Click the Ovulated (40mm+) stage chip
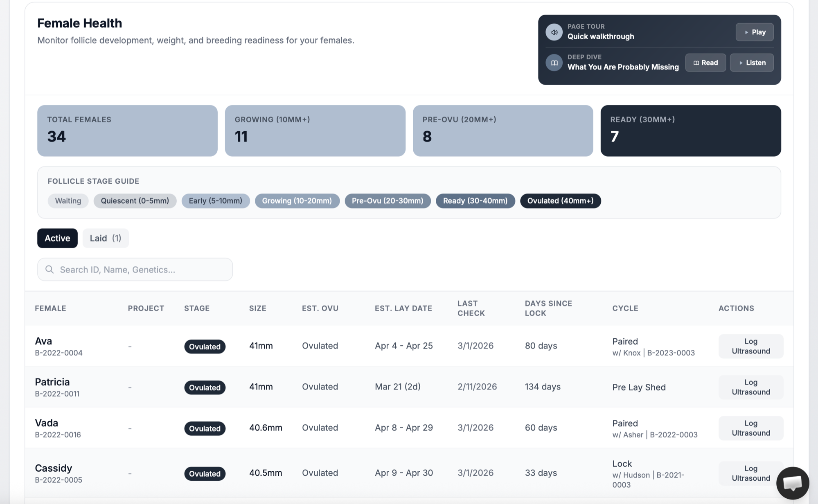The width and height of the screenshot is (818, 504). click(560, 201)
